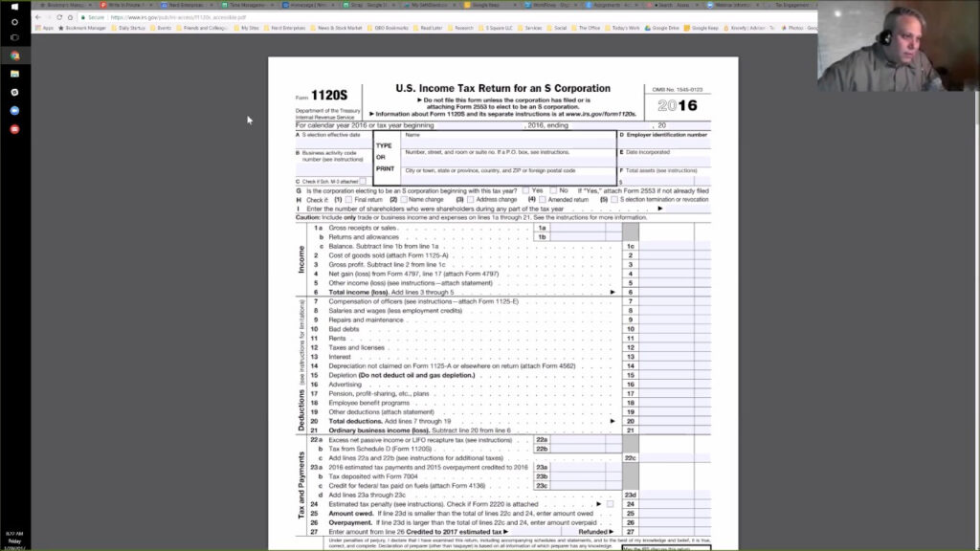Open Today's Work bookmark folder
Viewport: 980px width, 551px height.
coord(622,28)
